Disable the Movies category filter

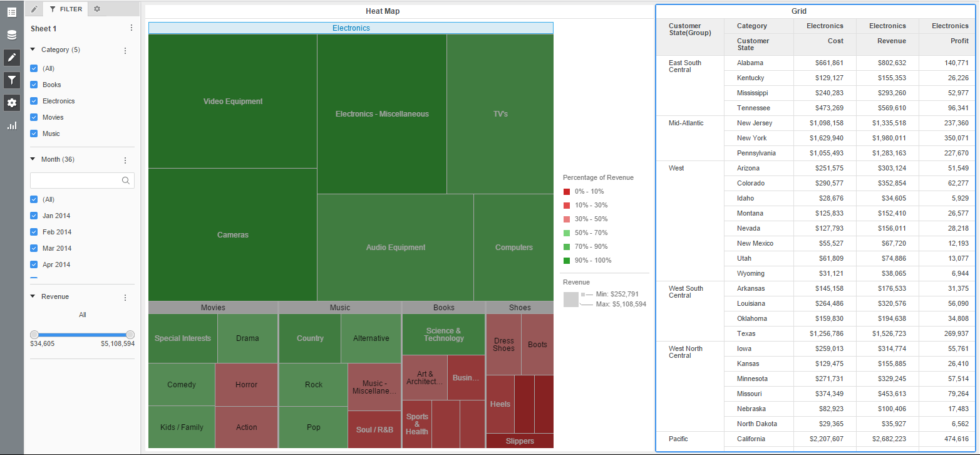tap(33, 117)
